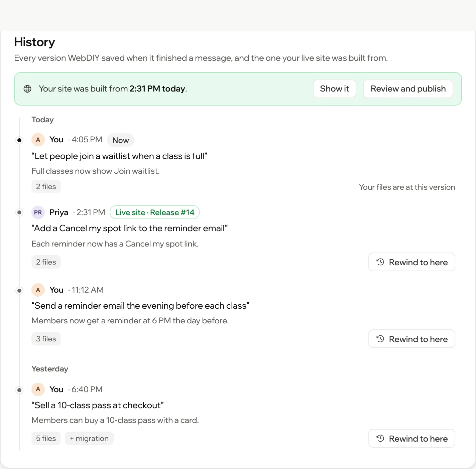Click “Full classes now show Join waitlist.”
This screenshot has height=469, width=476.
click(96, 171)
